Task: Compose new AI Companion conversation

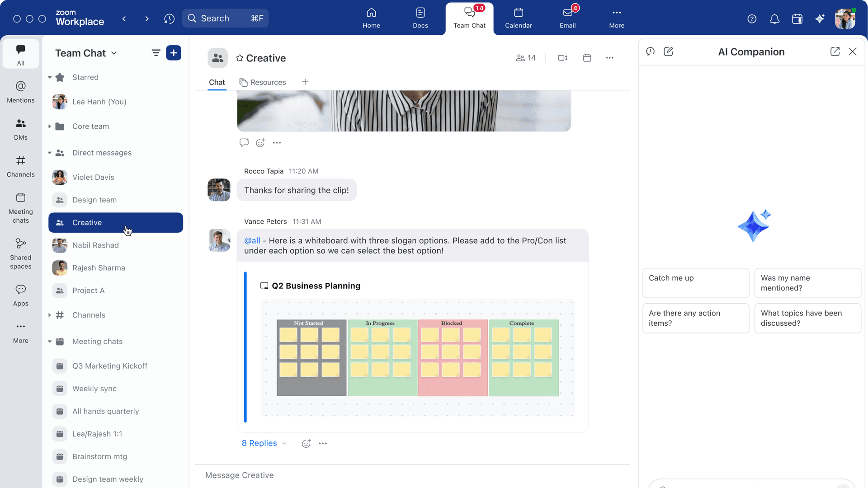Action: click(x=669, y=52)
